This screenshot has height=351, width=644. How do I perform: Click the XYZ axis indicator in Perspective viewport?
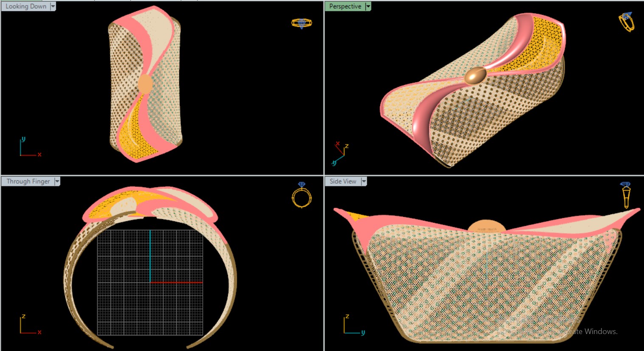click(340, 154)
